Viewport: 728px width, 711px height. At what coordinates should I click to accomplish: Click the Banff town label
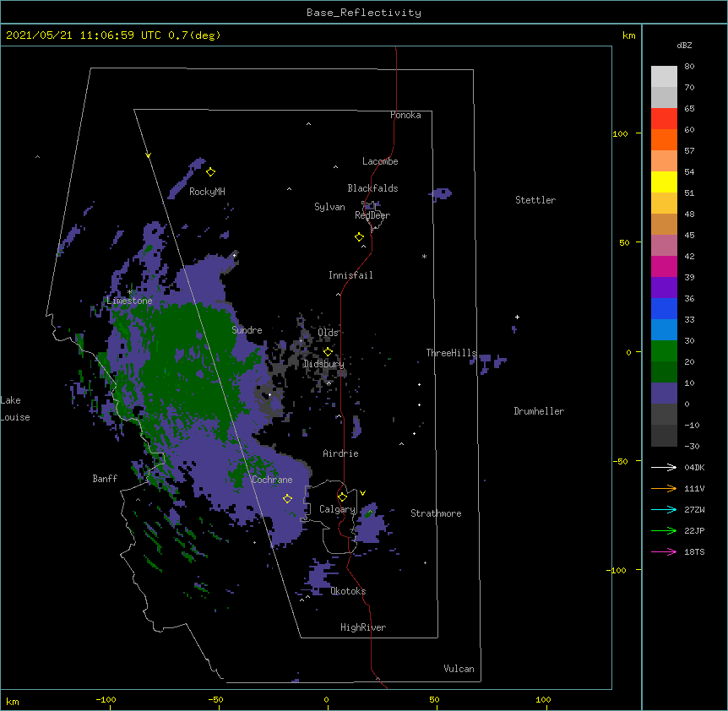pyautogui.click(x=105, y=479)
